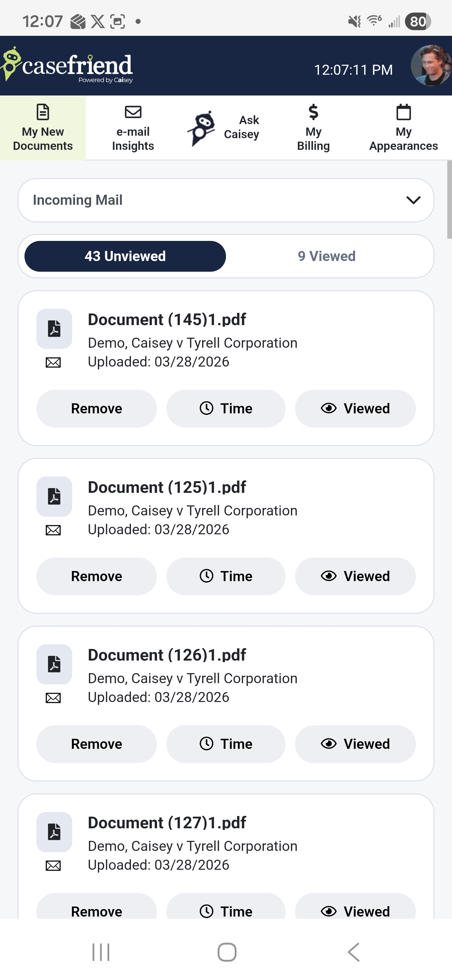Viewport: 452px width, 980px height.
Task: Tap the screenshot capture status icon
Action: coord(117,22)
